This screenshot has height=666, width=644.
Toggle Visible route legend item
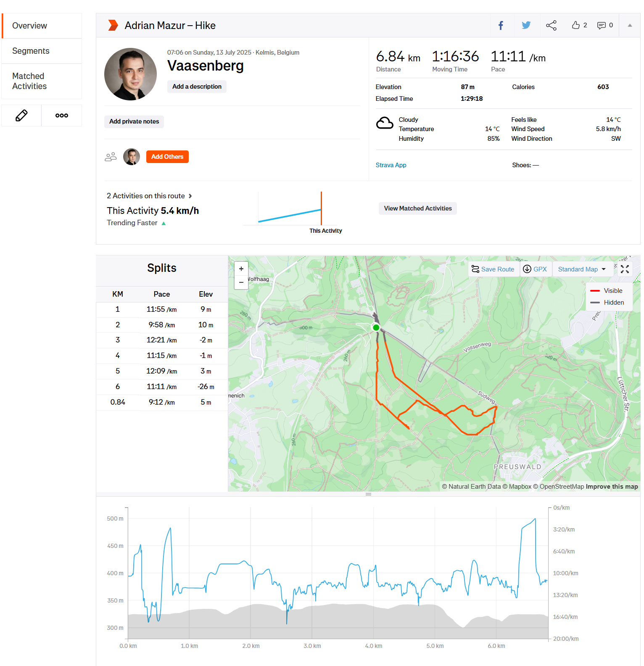coord(607,291)
